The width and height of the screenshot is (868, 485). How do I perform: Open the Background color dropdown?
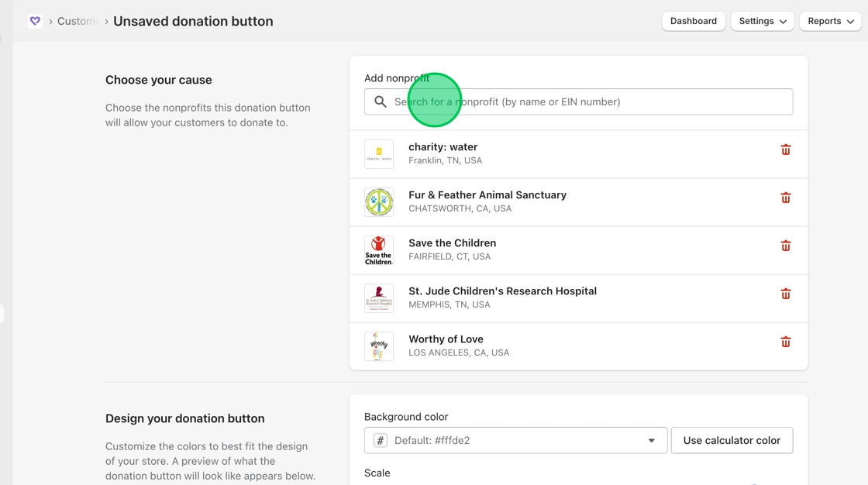tap(516, 441)
